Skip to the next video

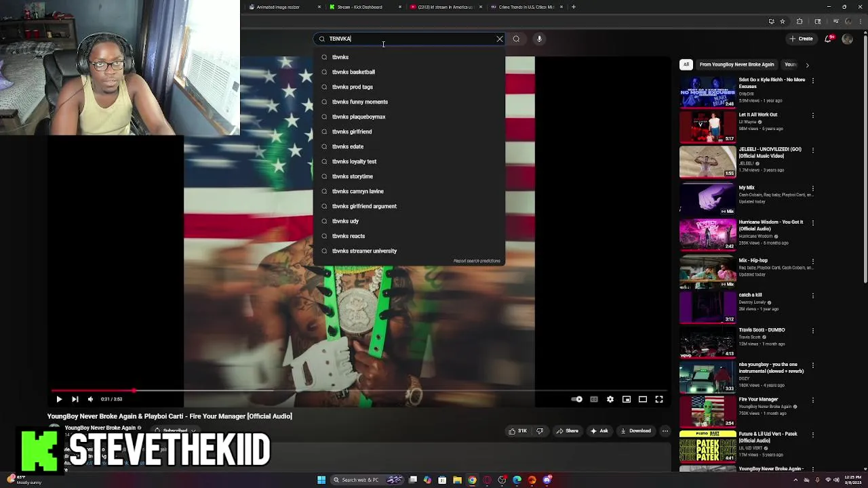click(x=75, y=399)
